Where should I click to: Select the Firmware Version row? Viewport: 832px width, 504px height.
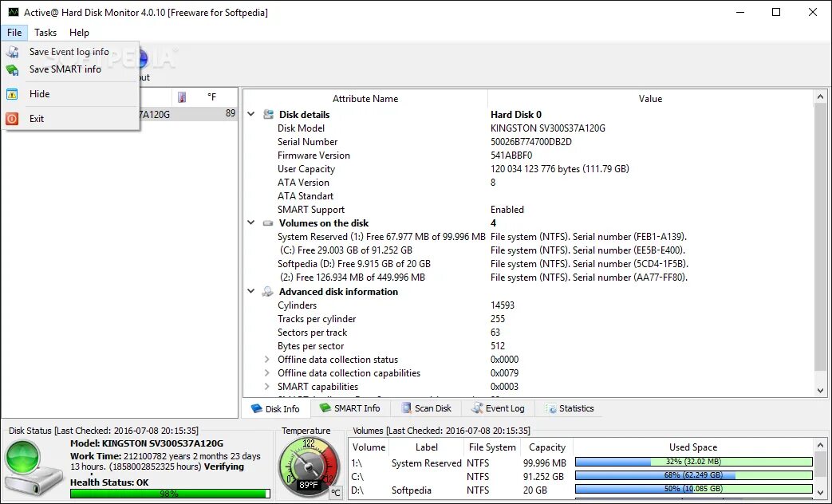[528, 156]
